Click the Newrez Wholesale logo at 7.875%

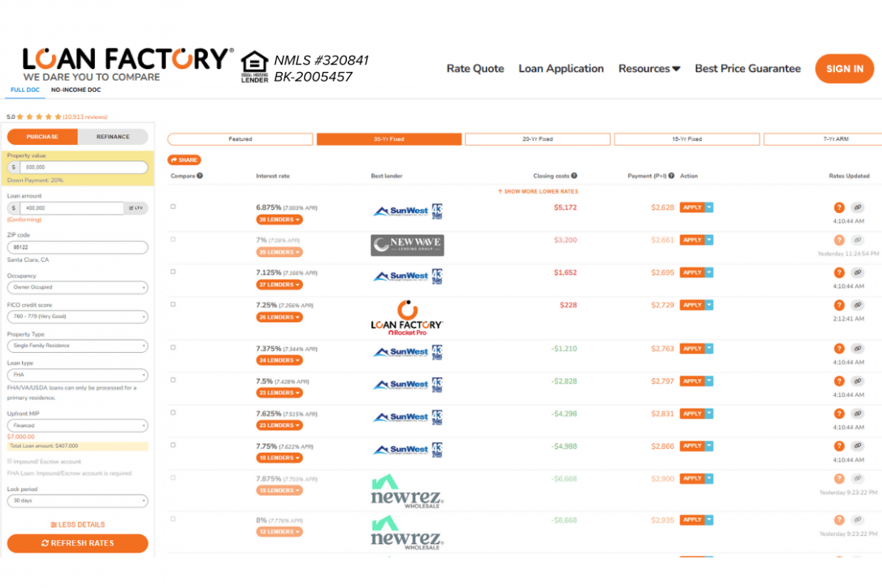pos(407,490)
